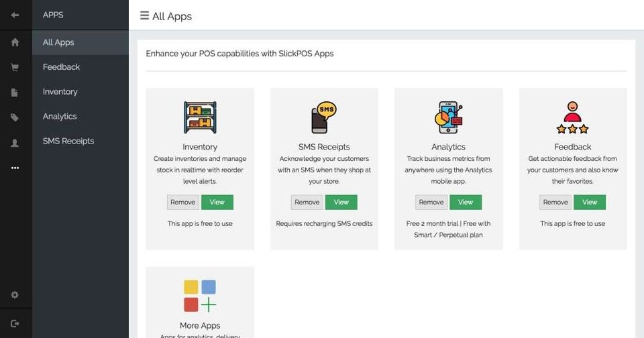This screenshot has height=338, width=644.
Task: Open Feedback in the sidebar menu
Action: pyautogui.click(x=61, y=67)
